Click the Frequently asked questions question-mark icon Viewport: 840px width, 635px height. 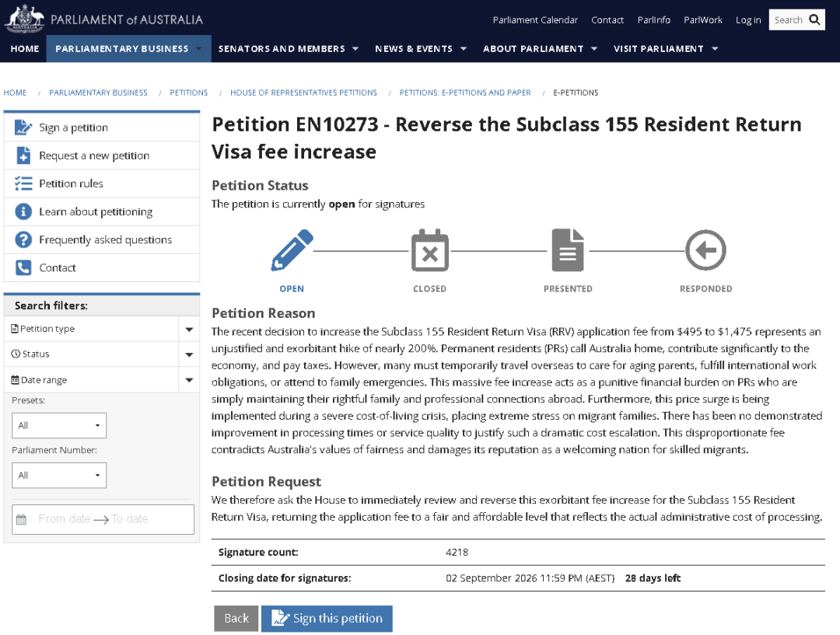coord(23,239)
